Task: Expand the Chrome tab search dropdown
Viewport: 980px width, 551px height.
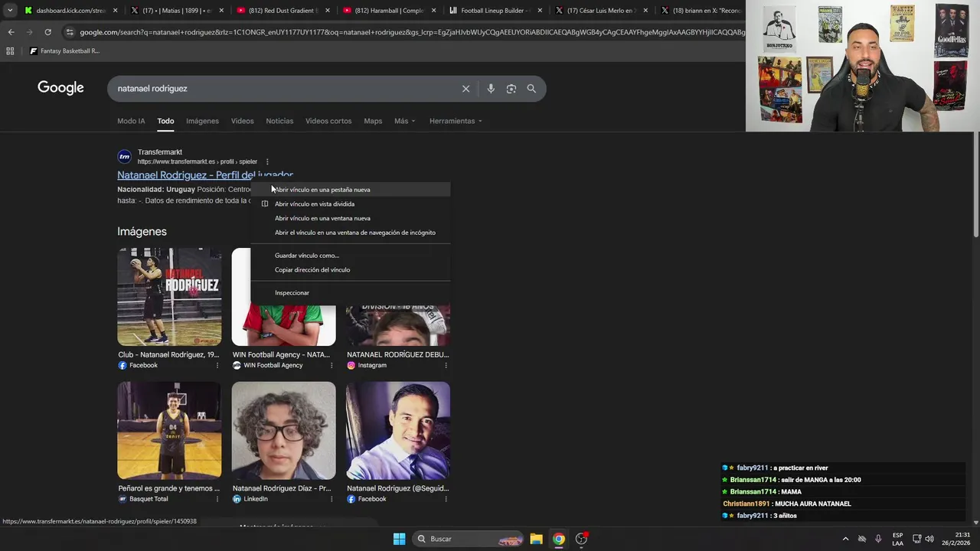Action: (x=10, y=11)
